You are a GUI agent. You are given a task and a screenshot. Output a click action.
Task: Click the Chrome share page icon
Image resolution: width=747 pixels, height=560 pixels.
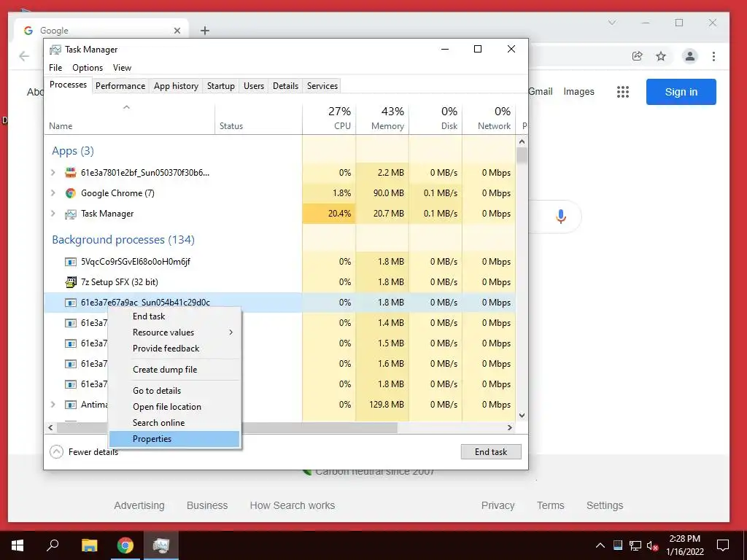(x=637, y=56)
